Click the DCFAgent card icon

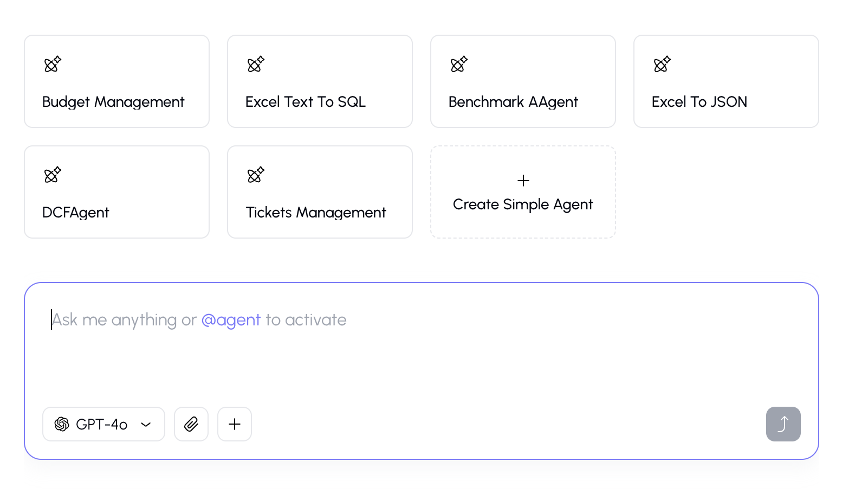(53, 175)
